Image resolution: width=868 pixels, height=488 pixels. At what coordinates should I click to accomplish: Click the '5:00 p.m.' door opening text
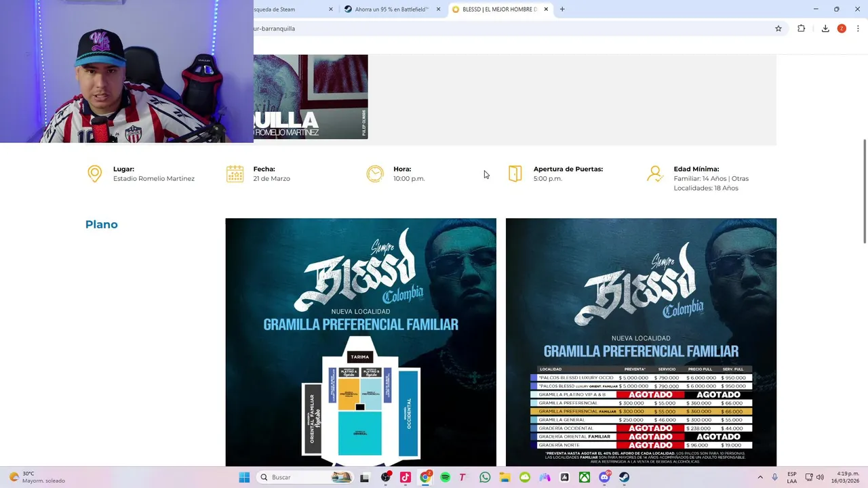coord(548,179)
